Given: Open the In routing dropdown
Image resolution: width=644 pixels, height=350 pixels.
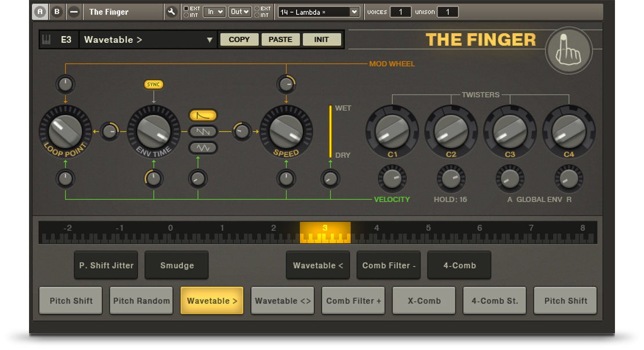Looking at the screenshot, I should tap(214, 12).
